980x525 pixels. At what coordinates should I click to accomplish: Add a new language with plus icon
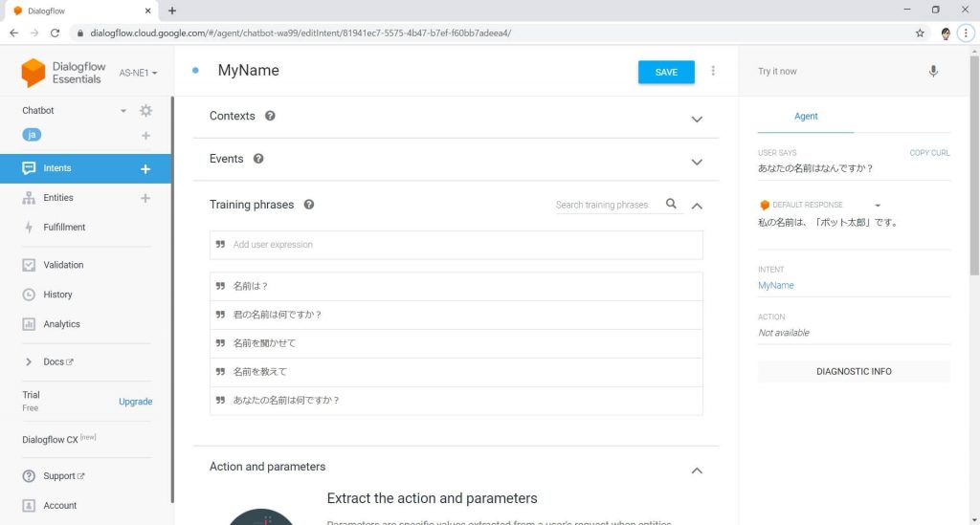[x=145, y=136]
